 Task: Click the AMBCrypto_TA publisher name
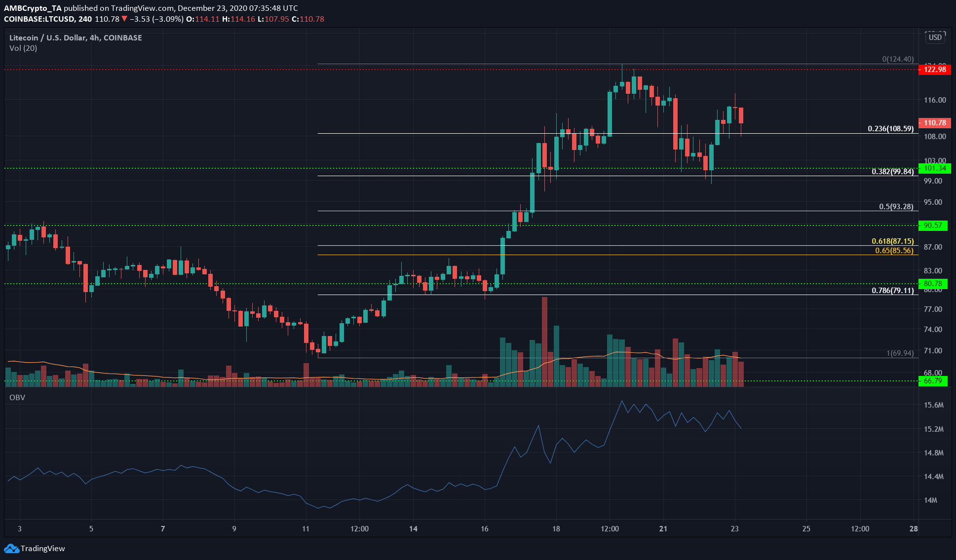[x=33, y=8]
